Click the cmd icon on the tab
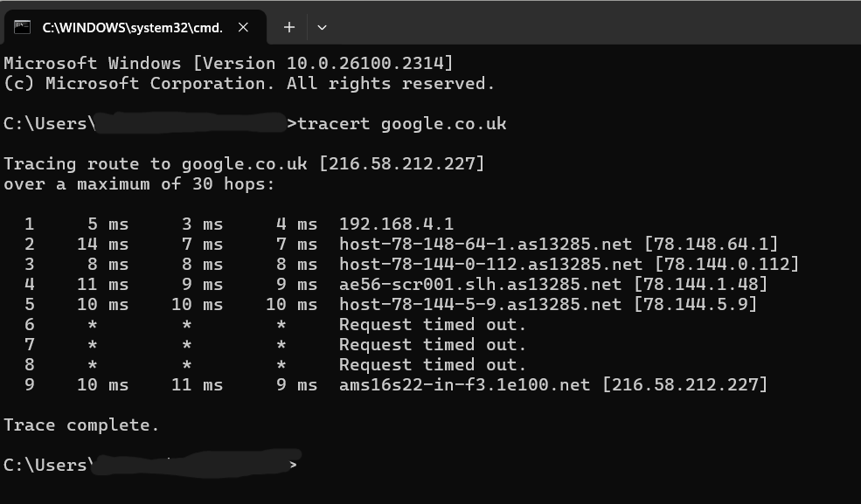 point(23,27)
